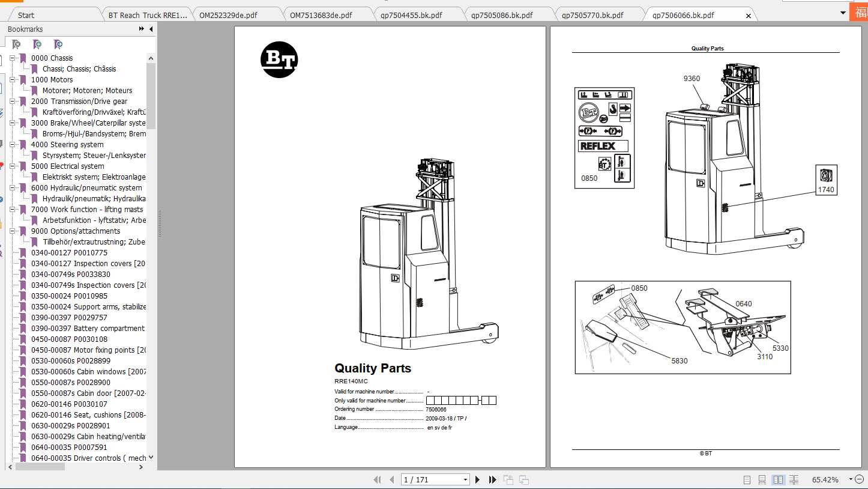
Task: Open the Motorer; Motoren; Moteurs bookmark
Action: click(87, 91)
